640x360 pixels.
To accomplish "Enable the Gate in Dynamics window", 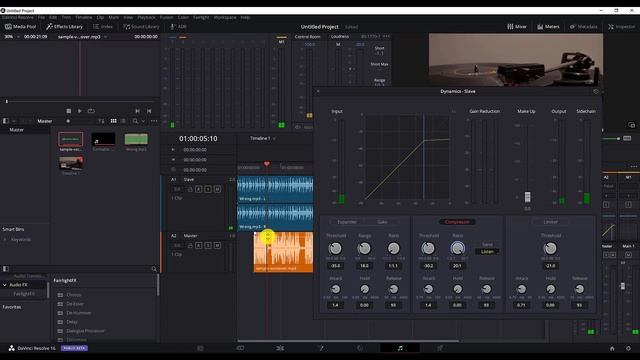I will pos(382,222).
